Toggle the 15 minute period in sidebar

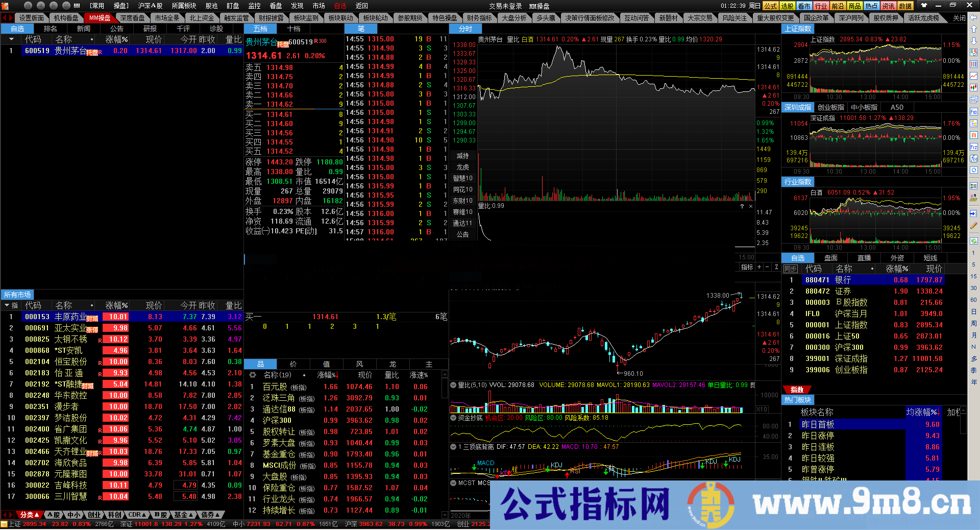[974, 276]
